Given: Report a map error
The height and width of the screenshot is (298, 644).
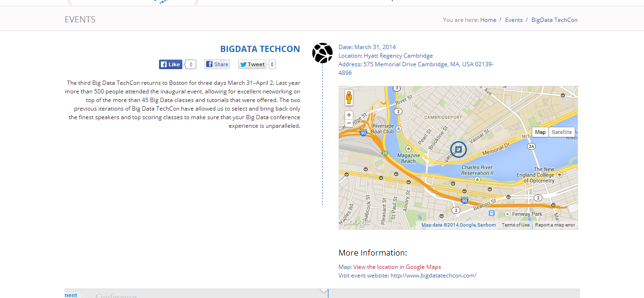Looking at the screenshot, I should coord(555,225).
